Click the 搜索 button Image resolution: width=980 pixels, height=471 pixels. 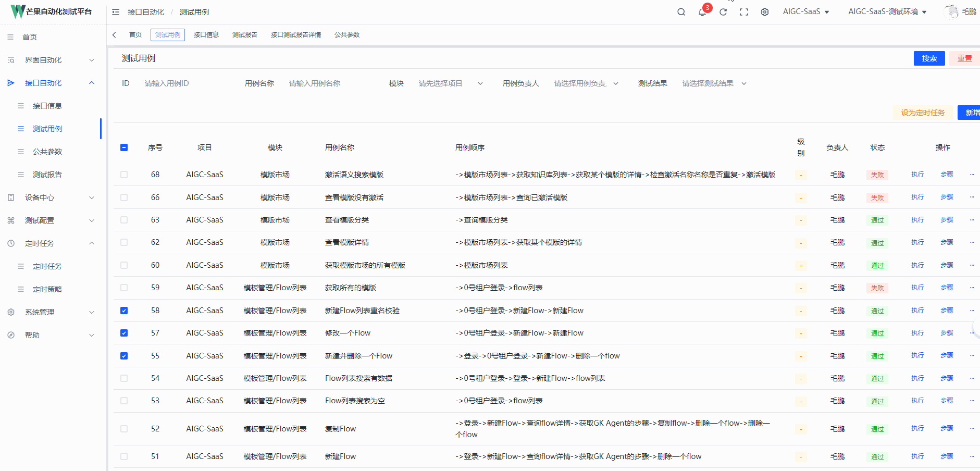(x=929, y=58)
